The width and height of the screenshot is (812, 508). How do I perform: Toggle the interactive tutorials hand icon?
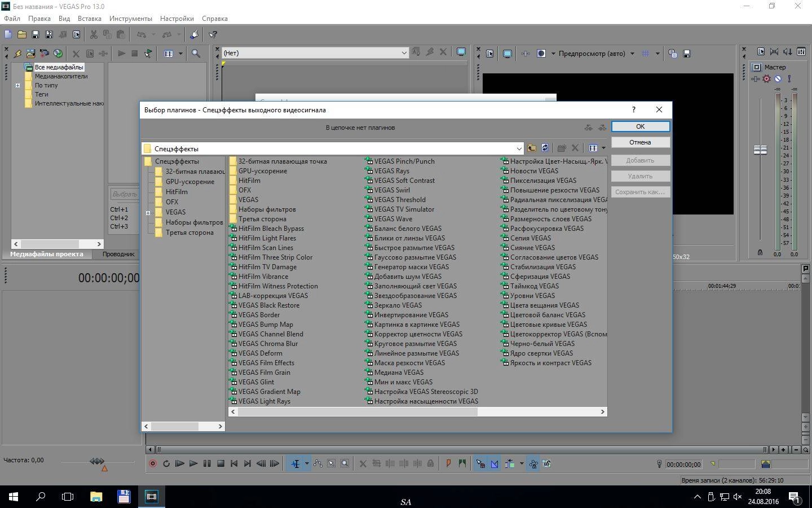coord(194,34)
